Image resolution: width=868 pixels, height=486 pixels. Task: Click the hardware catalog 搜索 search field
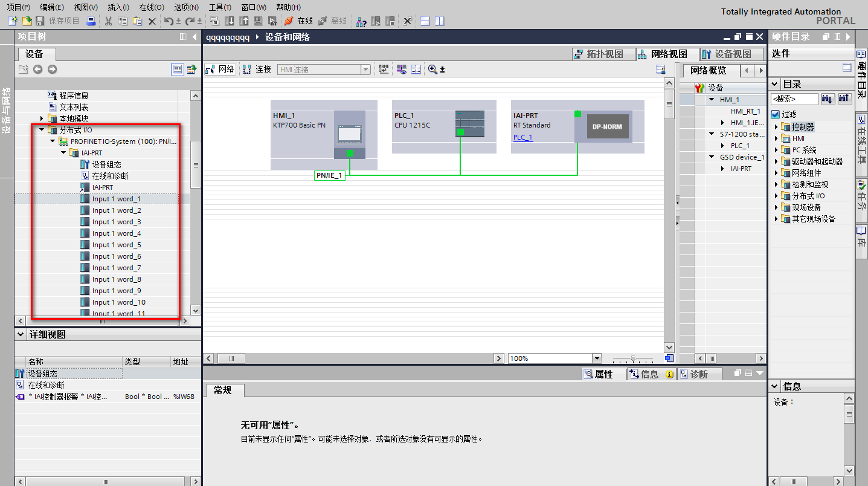pyautogui.click(x=794, y=99)
